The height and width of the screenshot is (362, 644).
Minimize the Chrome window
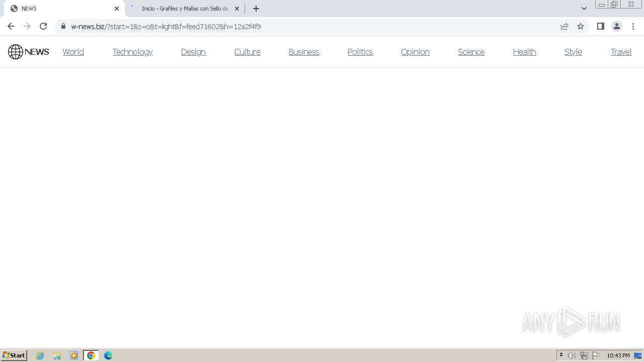pyautogui.click(x=601, y=5)
